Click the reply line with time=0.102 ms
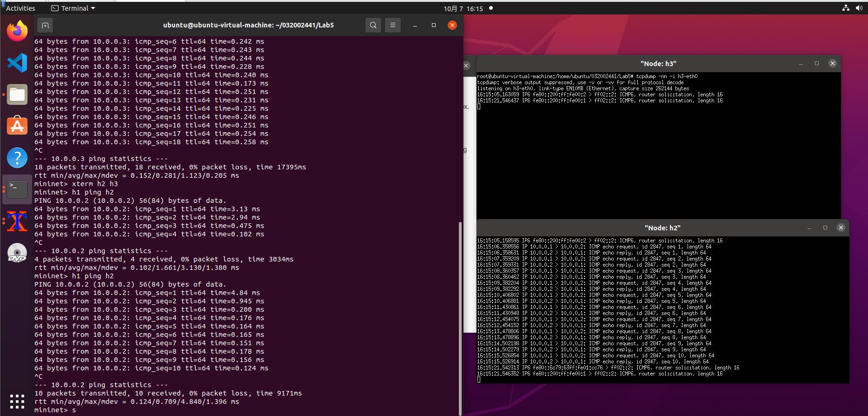 point(149,234)
